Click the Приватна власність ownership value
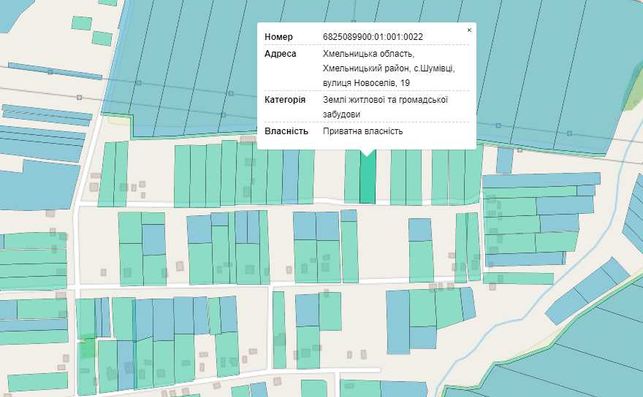 point(363,131)
